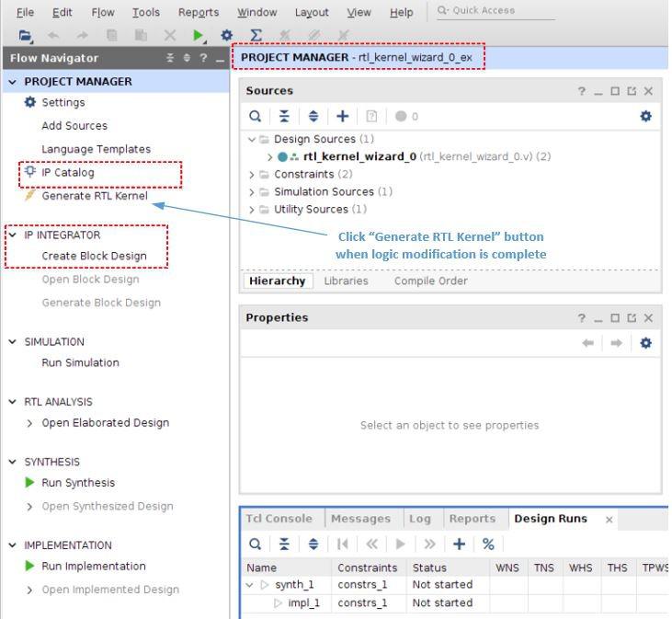Expand Simulation Sources folder
This screenshot has width=672, height=619.
pyautogui.click(x=252, y=192)
